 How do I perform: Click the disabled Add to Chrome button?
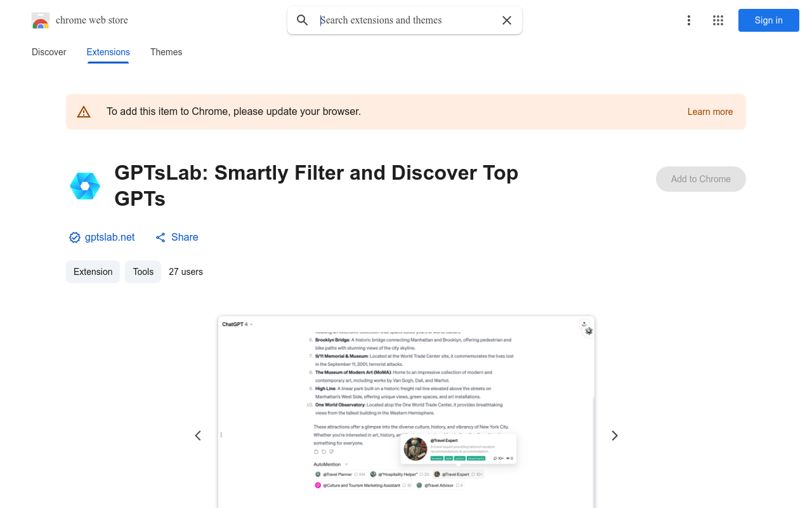point(701,179)
